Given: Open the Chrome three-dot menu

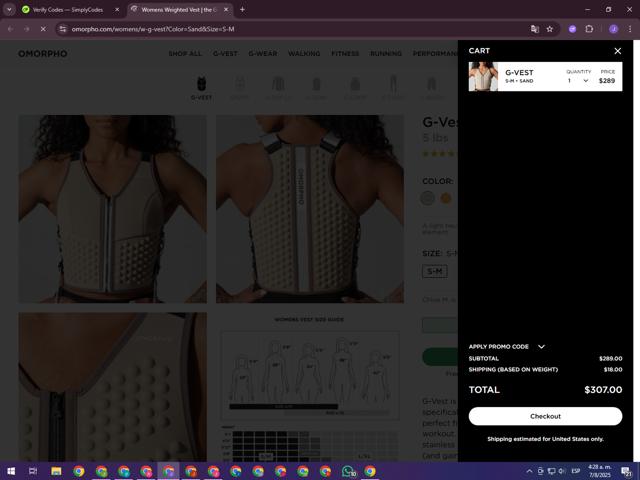Looking at the screenshot, I should [630, 29].
